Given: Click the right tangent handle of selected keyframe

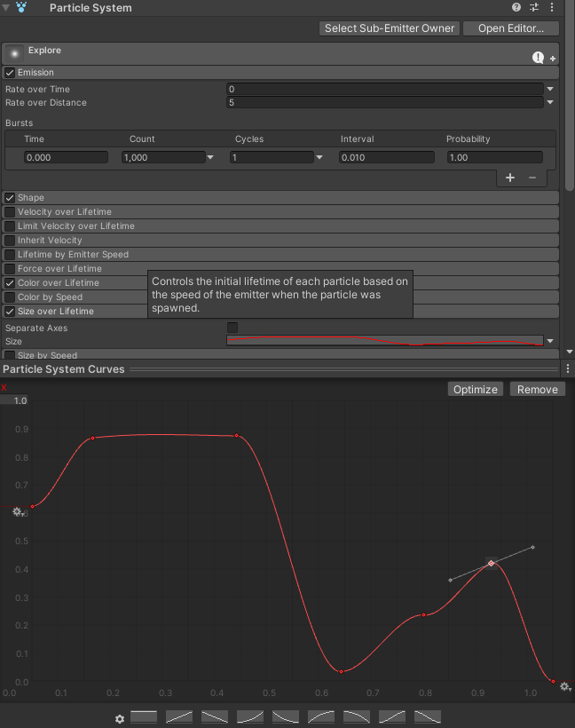Looking at the screenshot, I should point(532,548).
